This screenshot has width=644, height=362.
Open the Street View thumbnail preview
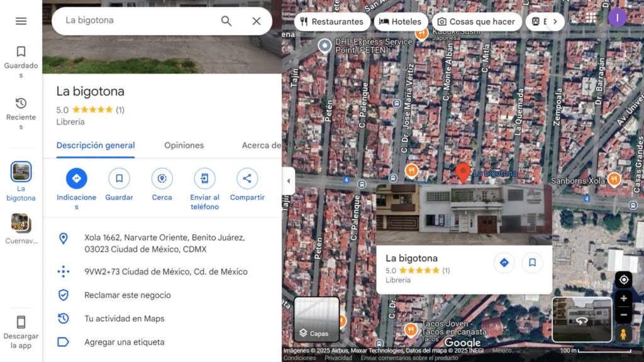tap(582, 319)
